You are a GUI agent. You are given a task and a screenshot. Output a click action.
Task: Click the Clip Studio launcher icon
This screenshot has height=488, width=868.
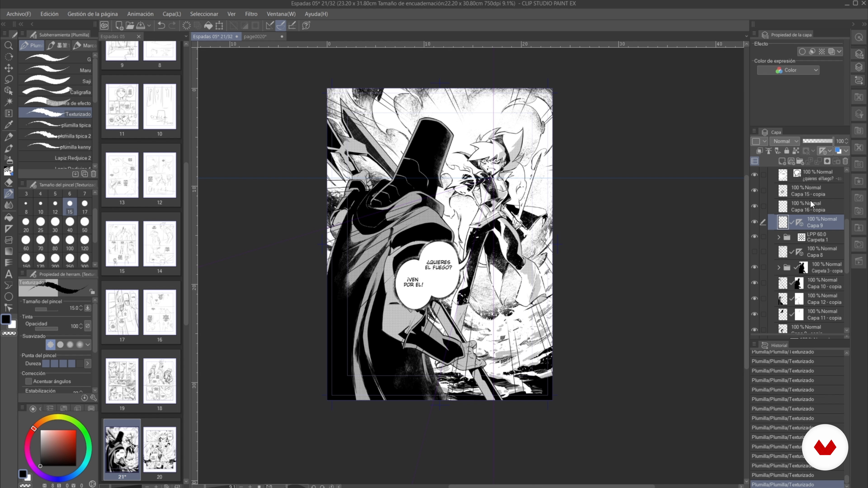104,25
